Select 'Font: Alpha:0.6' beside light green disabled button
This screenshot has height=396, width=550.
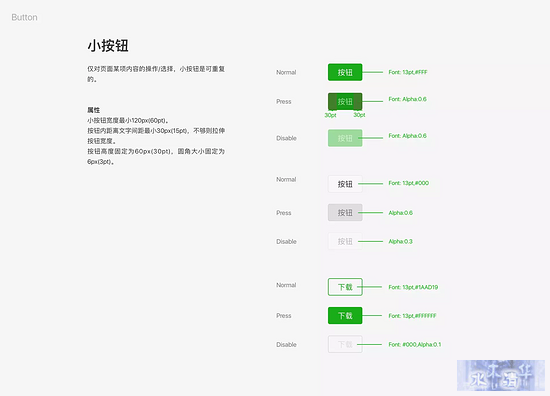407,136
